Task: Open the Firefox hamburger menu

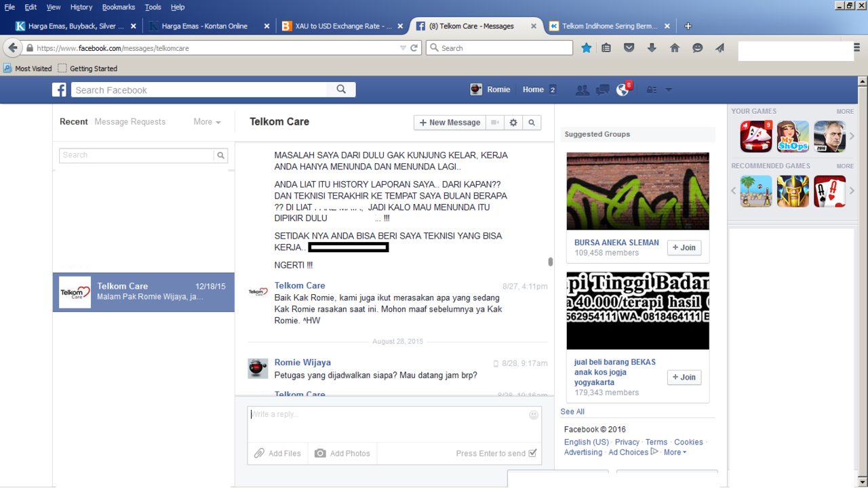Action: click(858, 48)
